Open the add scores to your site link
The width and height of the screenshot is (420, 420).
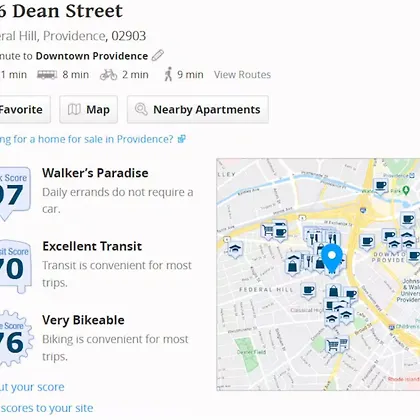(x=47, y=408)
